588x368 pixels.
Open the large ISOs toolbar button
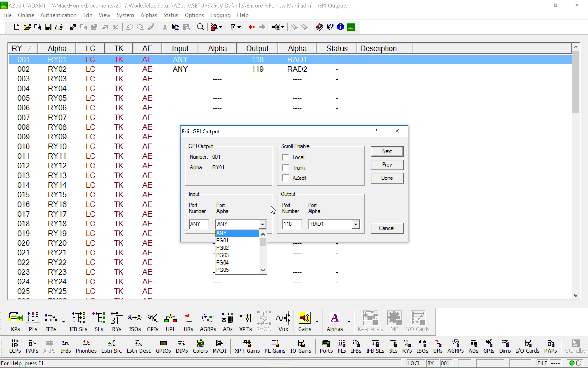tap(135, 322)
